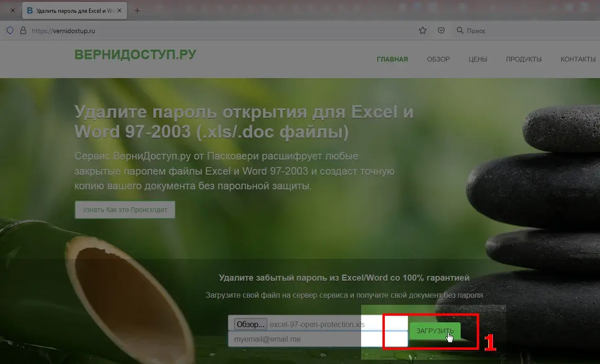Click the green ЗАГРУЗИТЬ upload button
Screen dimensions: 600x364
pyautogui.click(x=435, y=330)
